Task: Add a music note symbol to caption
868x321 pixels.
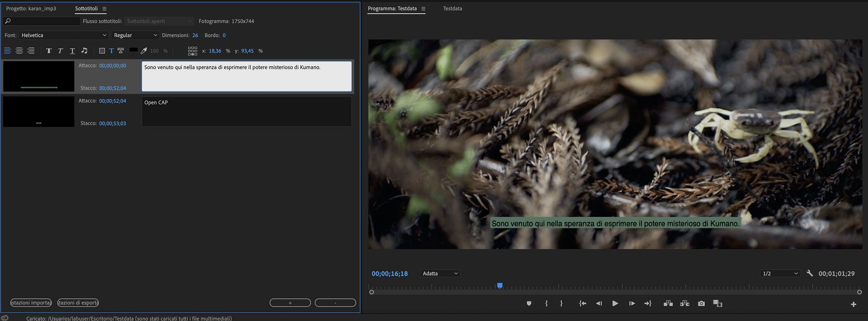Action: tap(84, 51)
